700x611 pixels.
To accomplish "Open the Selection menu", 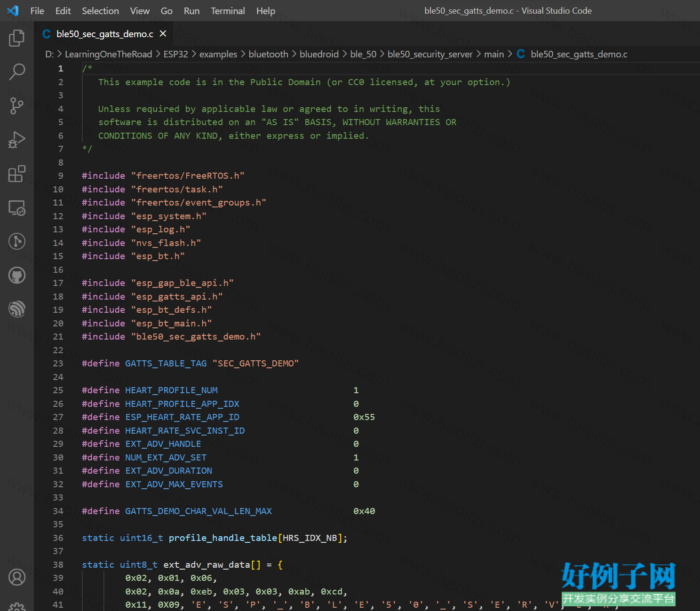I will (100, 11).
